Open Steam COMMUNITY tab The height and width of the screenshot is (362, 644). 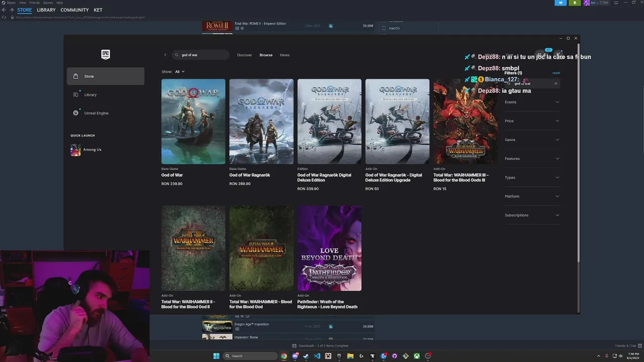point(74,10)
